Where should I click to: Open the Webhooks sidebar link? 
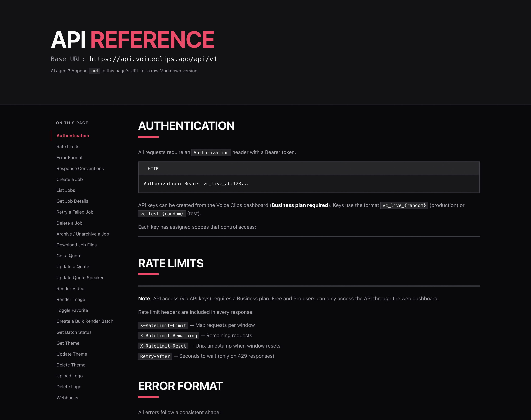coord(67,398)
